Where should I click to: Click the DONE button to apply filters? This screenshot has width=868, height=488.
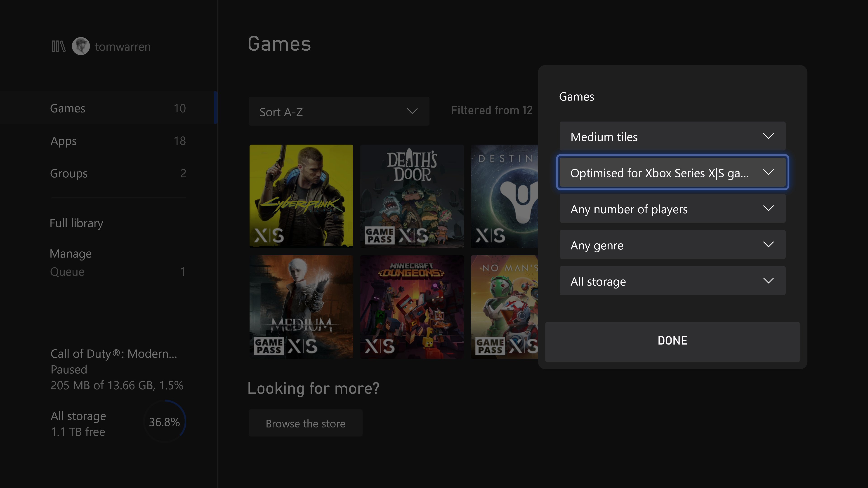tap(672, 340)
